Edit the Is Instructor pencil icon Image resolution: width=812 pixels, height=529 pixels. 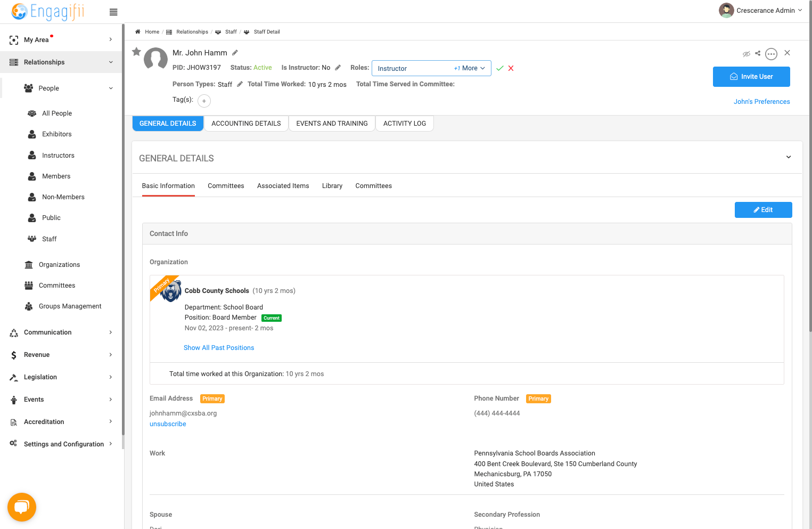coord(338,68)
